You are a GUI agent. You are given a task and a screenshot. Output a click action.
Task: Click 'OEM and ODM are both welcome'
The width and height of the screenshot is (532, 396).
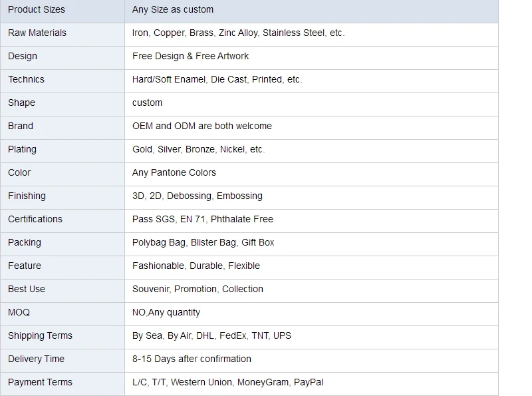point(202,126)
